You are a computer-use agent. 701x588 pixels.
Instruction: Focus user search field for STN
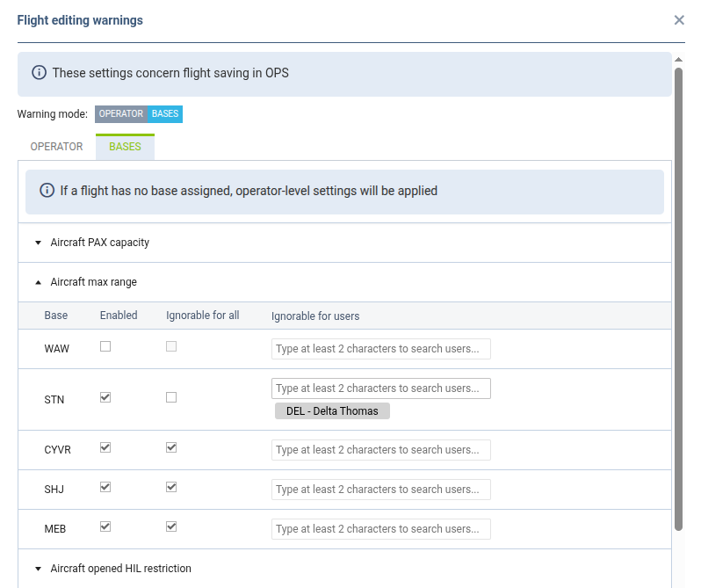point(381,388)
